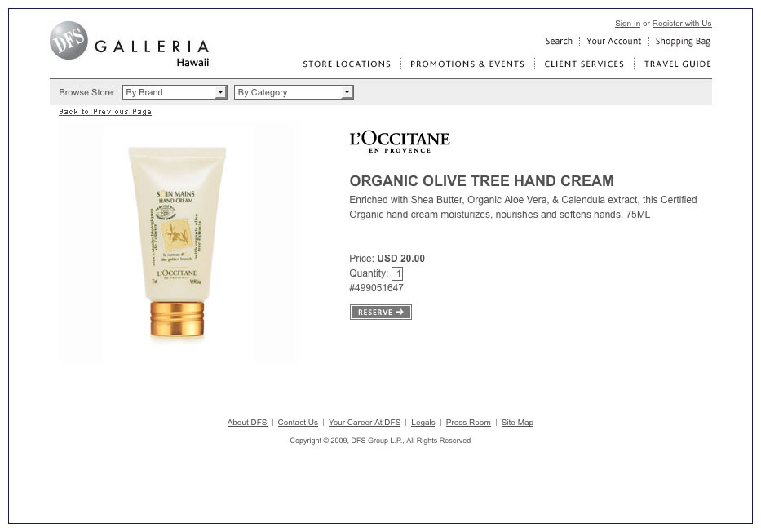The image size is (761, 532).
Task: Open the By Brand dropdown
Action: tap(175, 92)
